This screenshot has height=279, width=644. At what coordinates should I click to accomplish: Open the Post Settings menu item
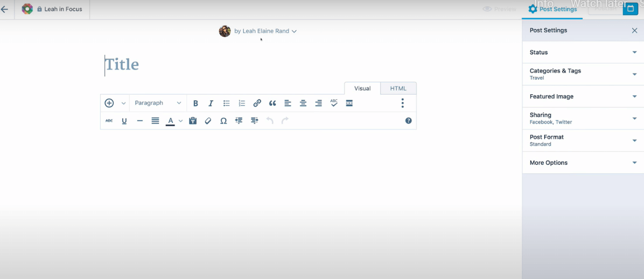(553, 9)
